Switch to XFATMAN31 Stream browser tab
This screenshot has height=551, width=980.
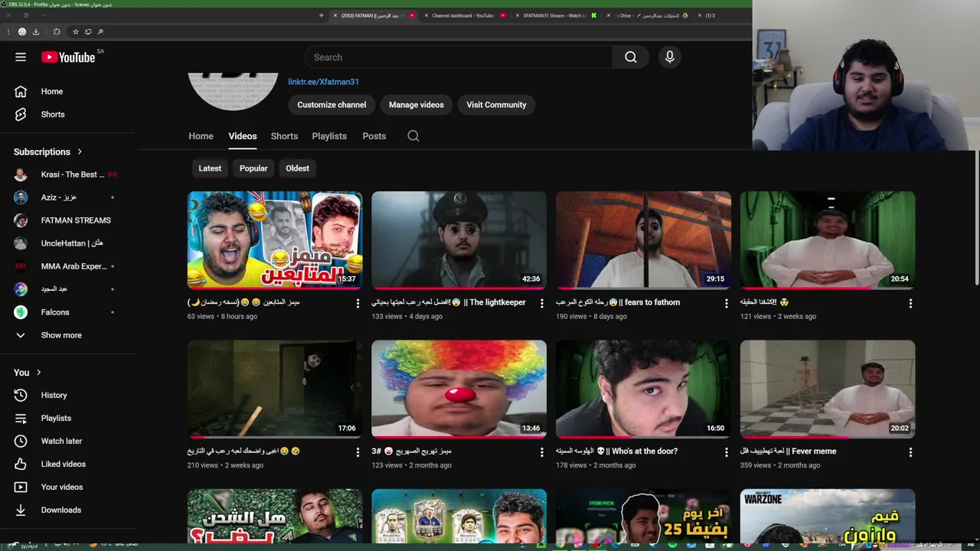pyautogui.click(x=555, y=15)
